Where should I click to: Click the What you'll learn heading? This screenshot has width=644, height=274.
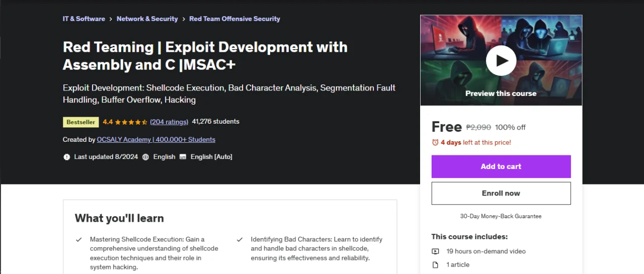pos(119,218)
